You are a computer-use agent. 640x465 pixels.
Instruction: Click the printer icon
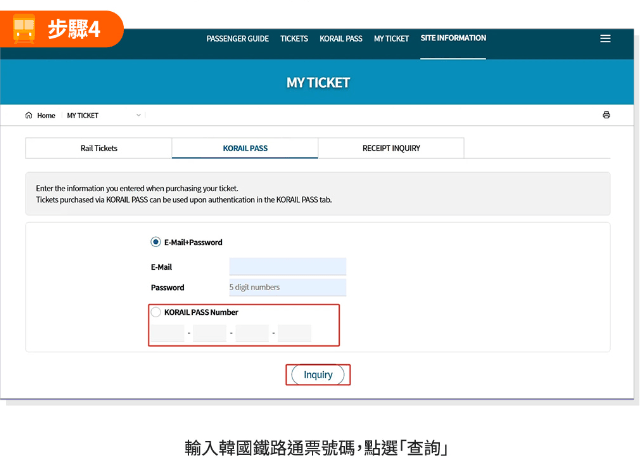click(606, 115)
